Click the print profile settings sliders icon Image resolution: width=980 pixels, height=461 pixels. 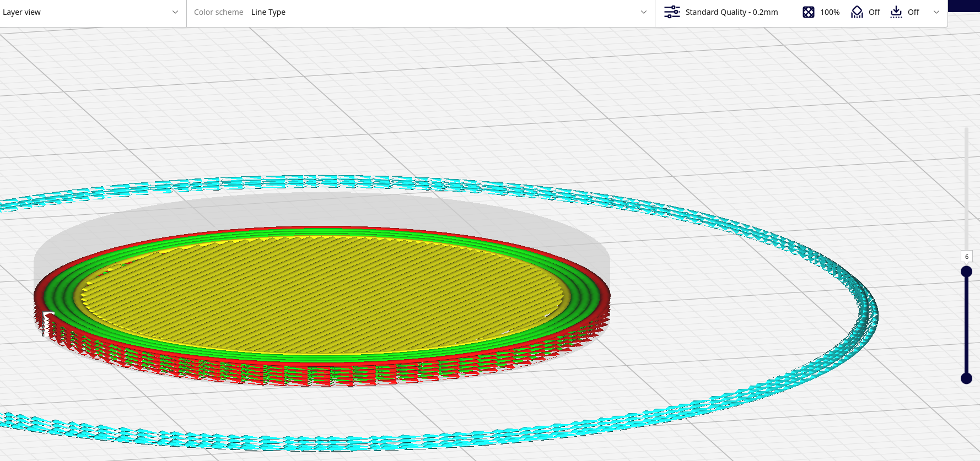click(672, 12)
